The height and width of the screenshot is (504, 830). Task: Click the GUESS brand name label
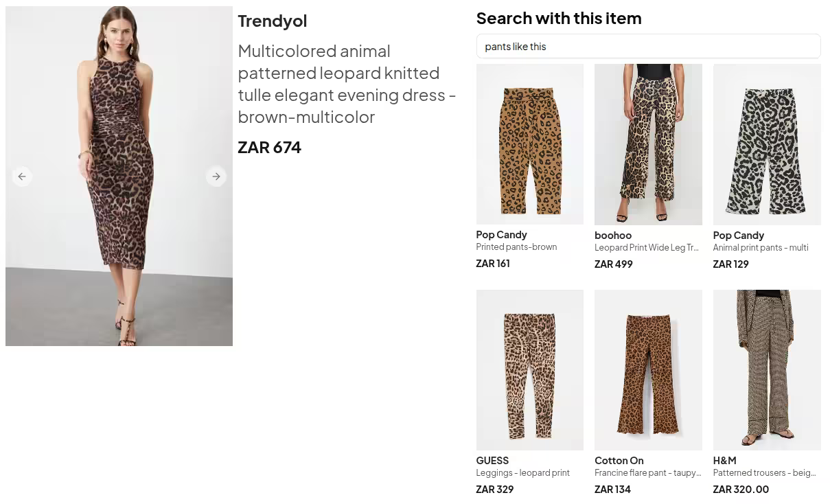(492, 460)
